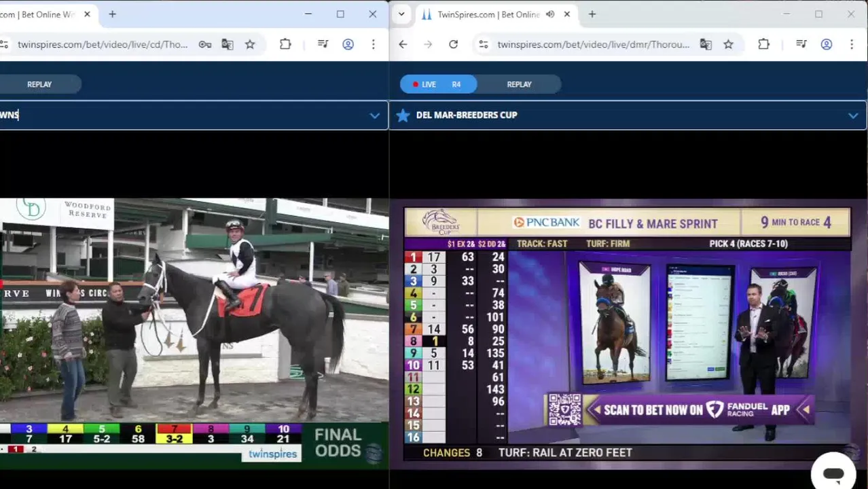The height and width of the screenshot is (489, 868).
Task: Close the Bet Online tab in left window
Action: click(88, 14)
